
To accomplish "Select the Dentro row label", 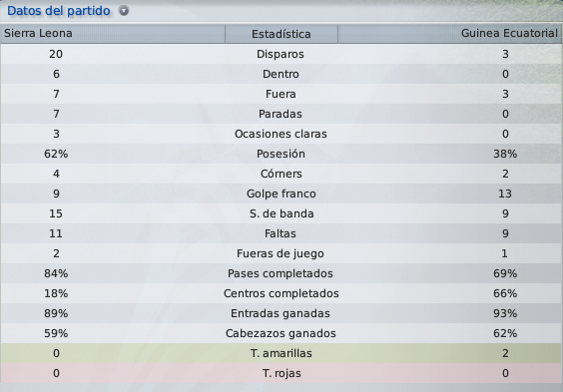I will [281, 74].
